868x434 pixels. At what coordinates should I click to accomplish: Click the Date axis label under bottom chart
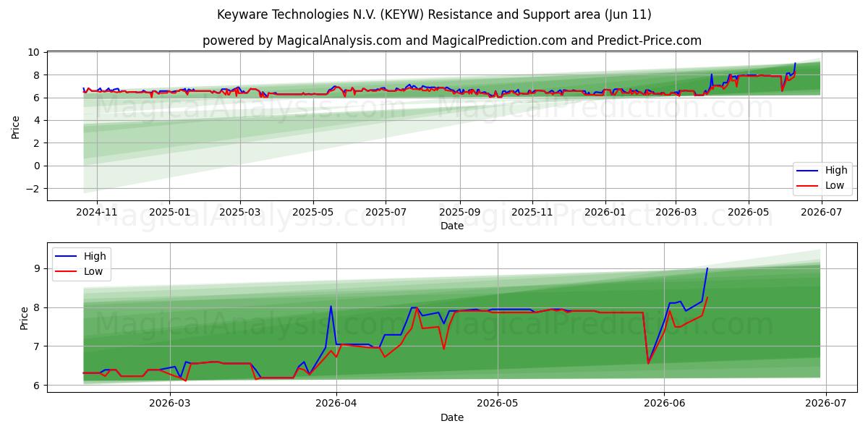pyautogui.click(x=452, y=417)
